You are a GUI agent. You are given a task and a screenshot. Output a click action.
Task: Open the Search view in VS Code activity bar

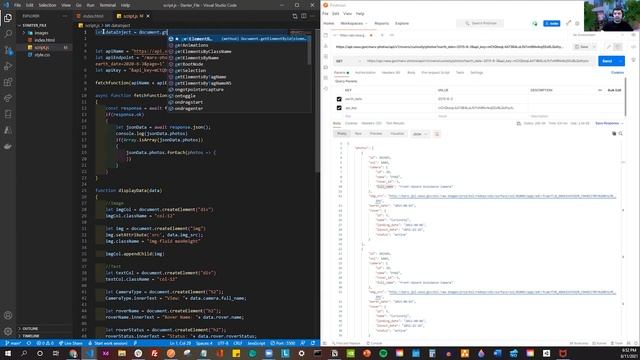tap(8, 34)
